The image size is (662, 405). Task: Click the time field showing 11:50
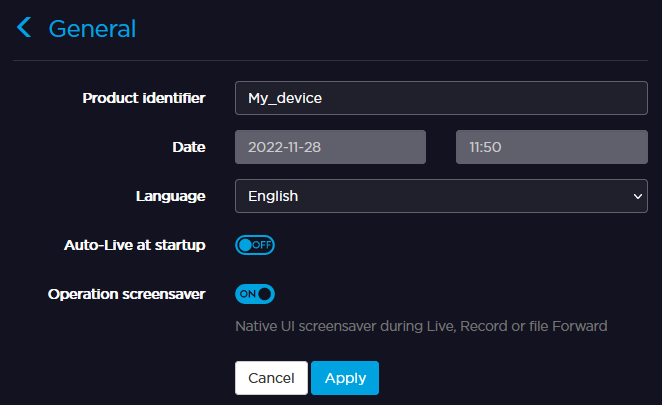(551, 147)
